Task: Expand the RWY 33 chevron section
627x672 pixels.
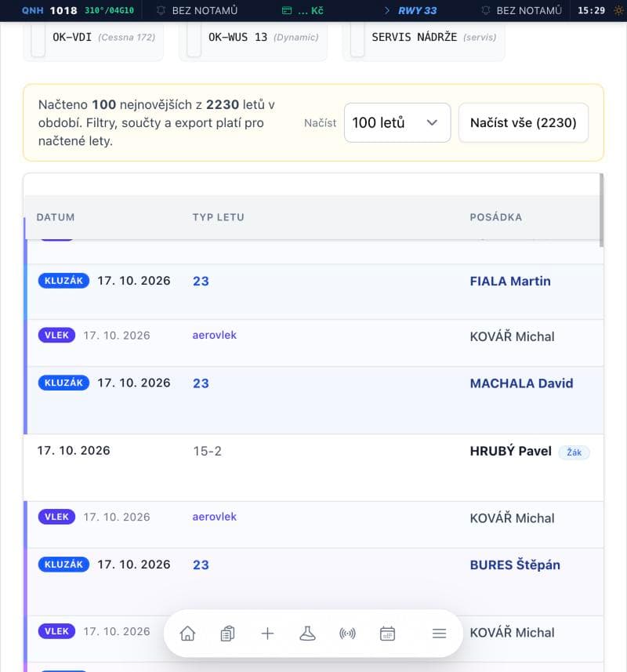Action: coord(386,10)
